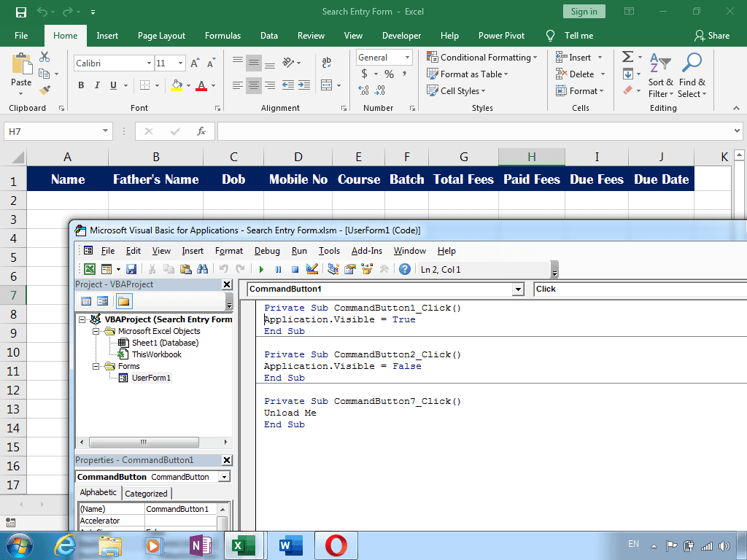Toggle Italic formatting
Image resolution: width=747 pixels, height=560 pixels.
click(x=97, y=85)
